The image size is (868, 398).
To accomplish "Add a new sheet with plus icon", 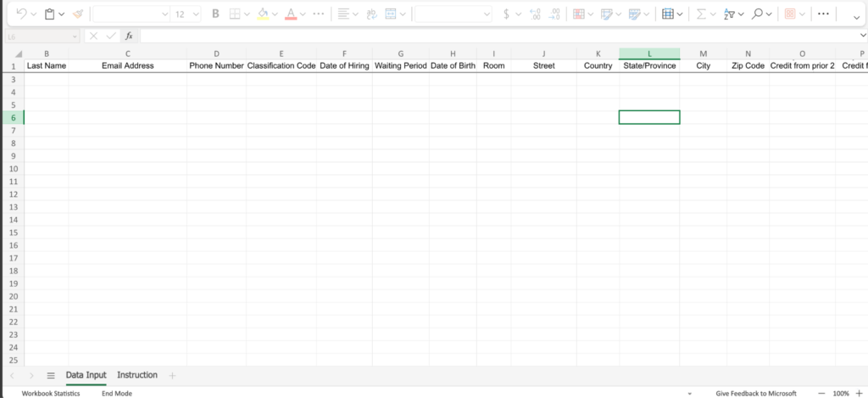I will click(x=172, y=376).
